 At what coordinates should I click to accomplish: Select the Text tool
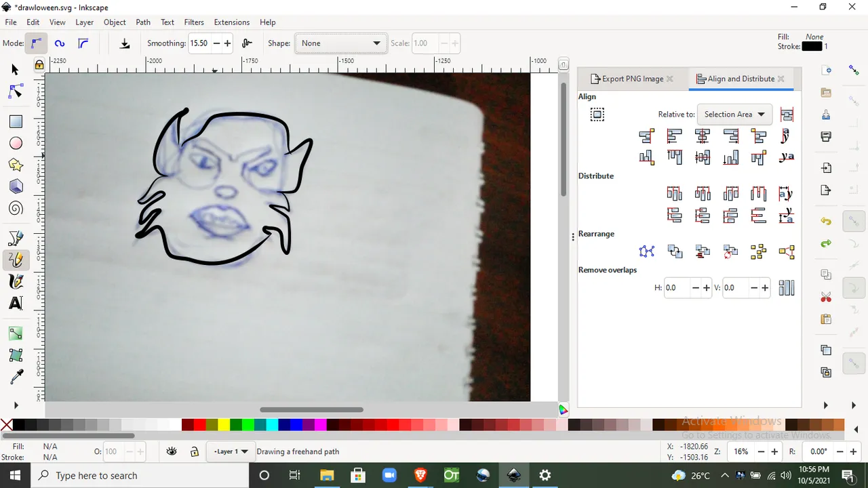coord(16,303)
